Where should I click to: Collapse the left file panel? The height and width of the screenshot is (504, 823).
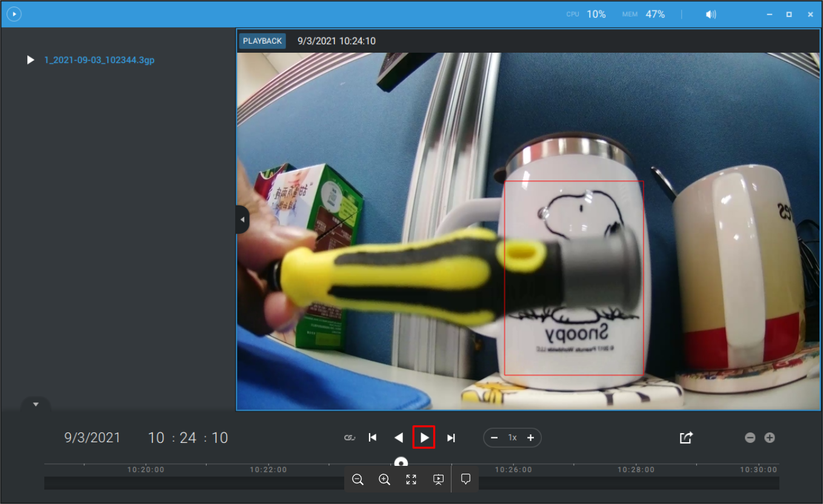pyautogui.click(x=242, y=219)
